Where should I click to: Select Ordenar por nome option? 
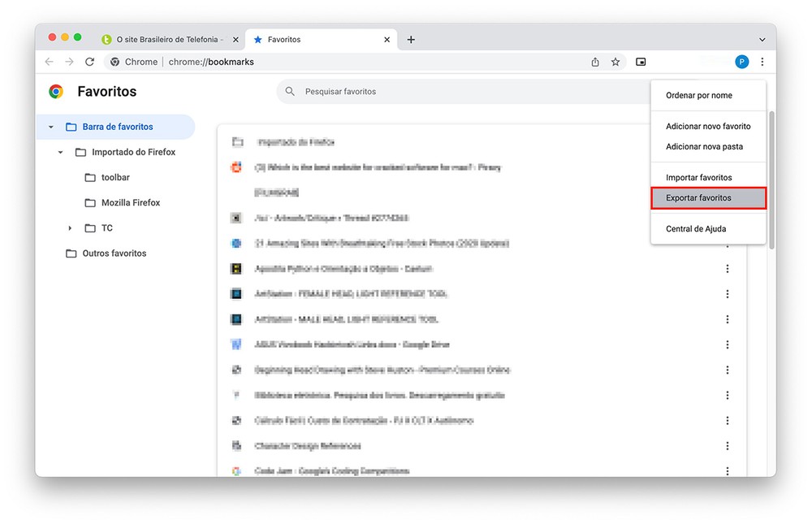(698, 95)
